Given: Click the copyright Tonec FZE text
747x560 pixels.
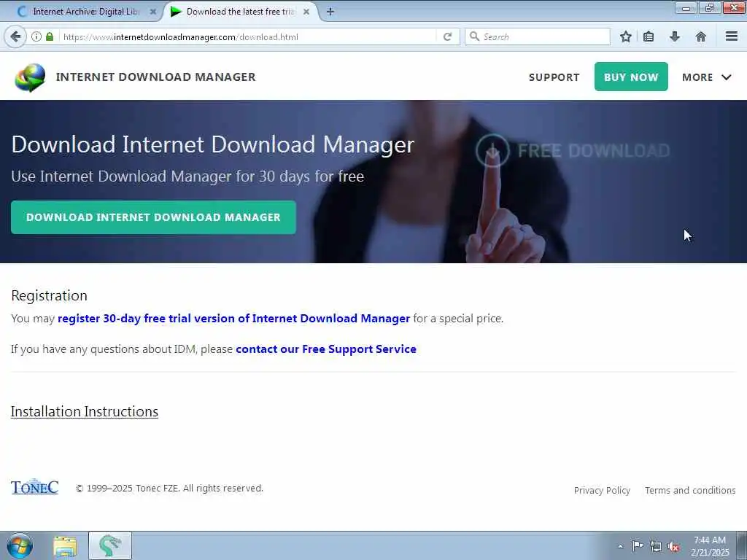Looking at the screenshot, I should 169,488.
